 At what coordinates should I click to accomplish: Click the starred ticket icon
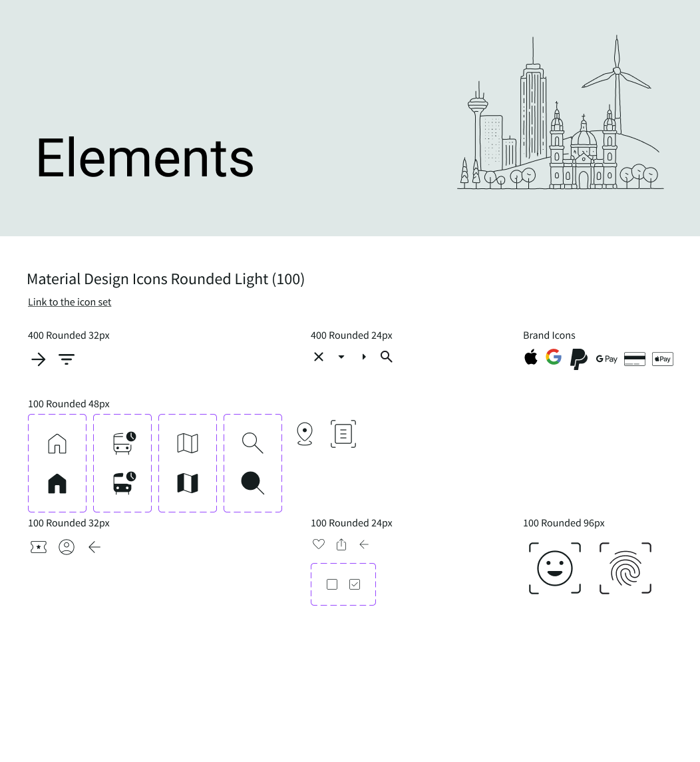point(38,546)
